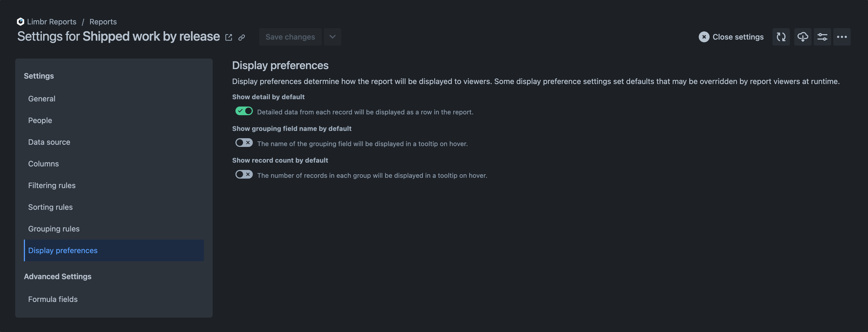Image resolution: width=868 pixels, height=332 pixels.
Task: Enable Show record count by default
Action: click(244, 174)
